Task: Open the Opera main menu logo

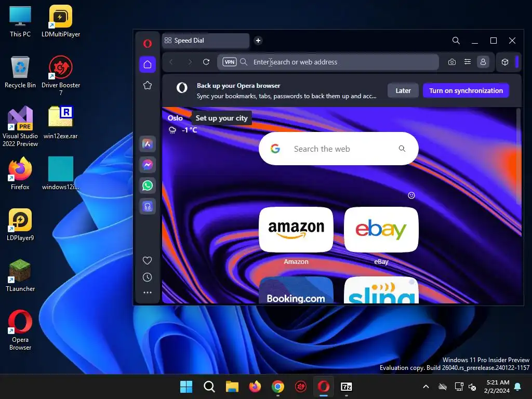Action: click(147, 44)
